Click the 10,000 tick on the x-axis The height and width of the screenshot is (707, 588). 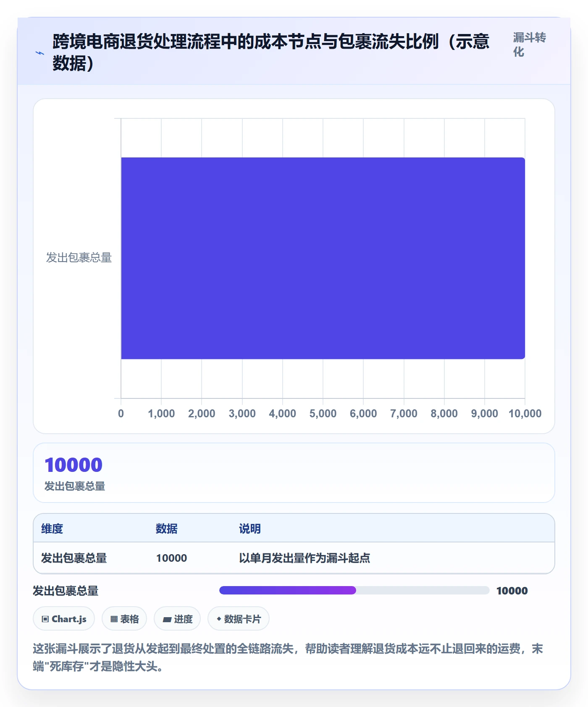click(525, 414)
